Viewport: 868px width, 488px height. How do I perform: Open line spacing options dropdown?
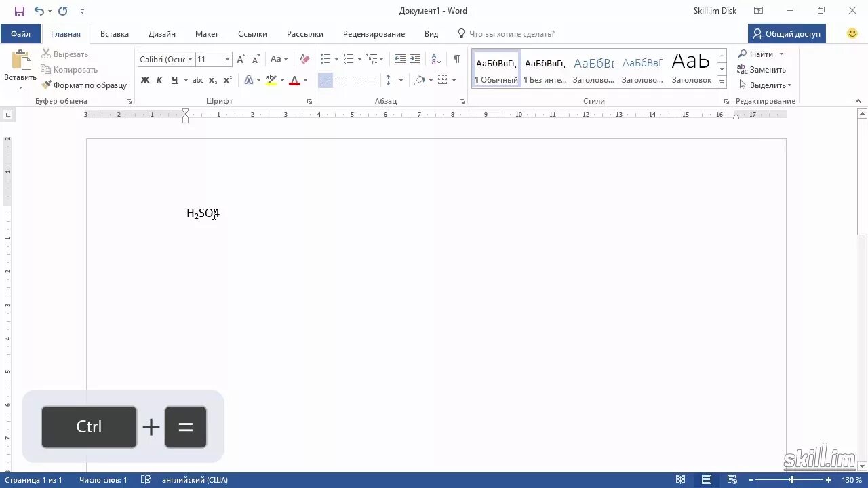(x=401, y=80)
